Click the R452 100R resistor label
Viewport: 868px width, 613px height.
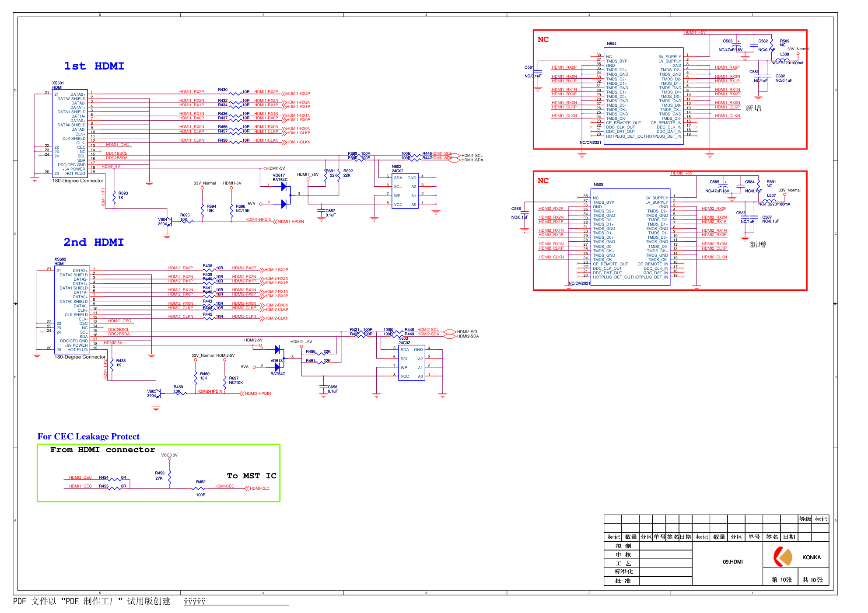click(200, 488)
